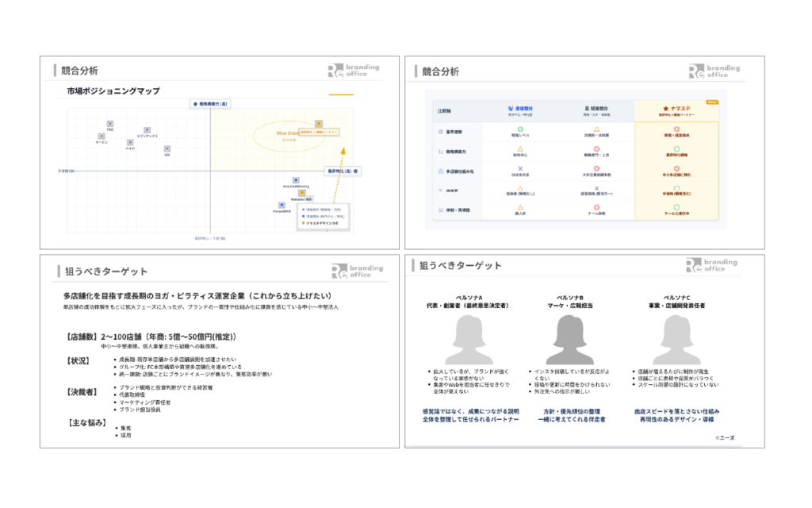Click the 競合分析 title above the comparison table
812x508 pixels.
(x=440, y=71)
